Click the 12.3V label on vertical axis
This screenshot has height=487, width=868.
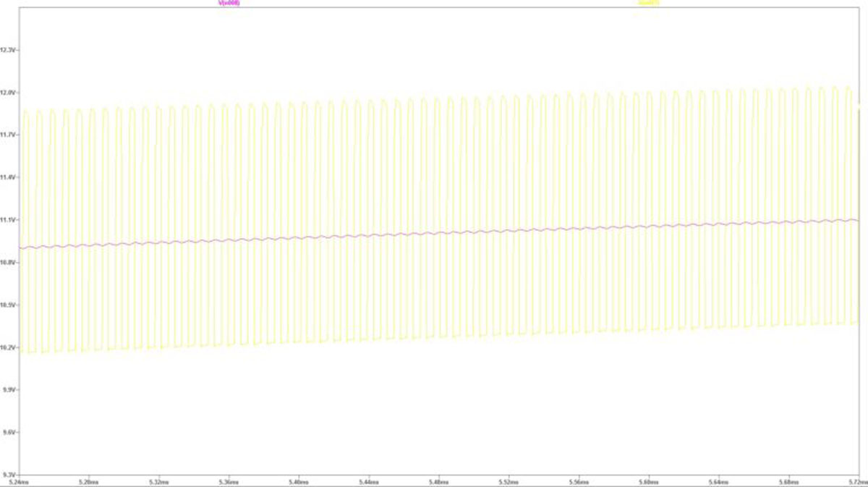(9, 50)
